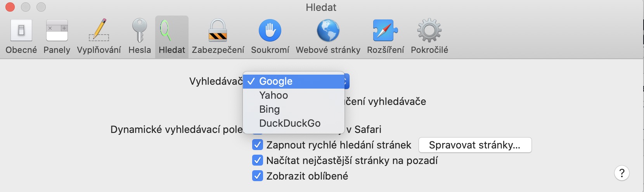Viewport: 644px width, 192px height.
Task: Close the preferences window with red button
Action: pos(10,7)
